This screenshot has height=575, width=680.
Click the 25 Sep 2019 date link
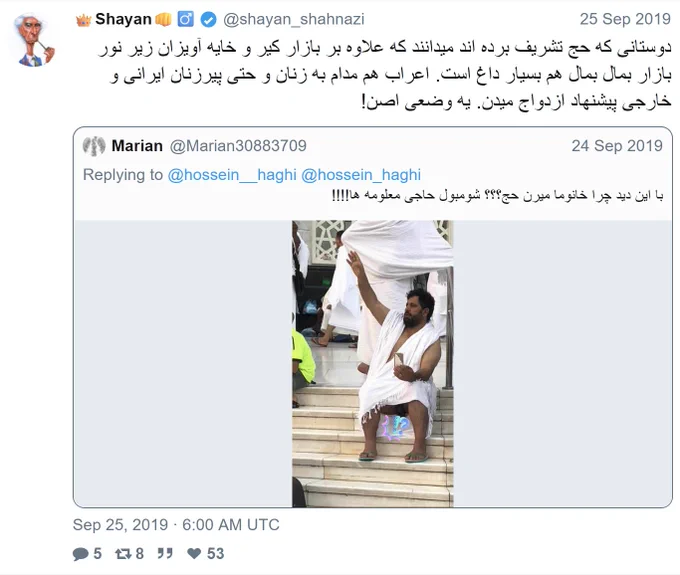tap(625, 20)
